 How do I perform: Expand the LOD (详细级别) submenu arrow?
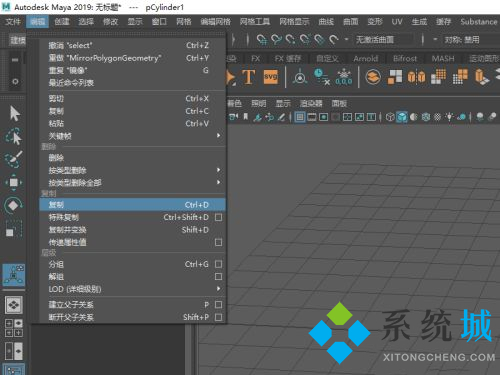[x=219, y=288]
